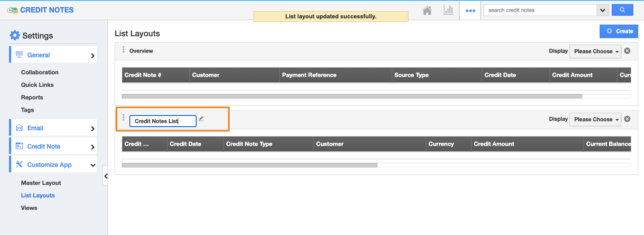644x235 pixels.
Task: Collapse the settings sidebar arrow
Action: point(105,176)
